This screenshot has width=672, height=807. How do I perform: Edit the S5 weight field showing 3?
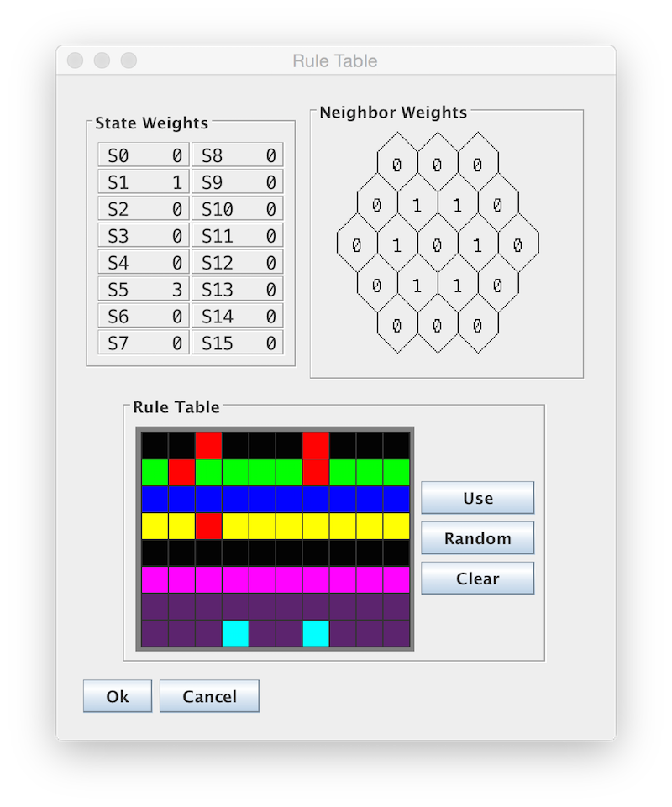coord(144,289)
